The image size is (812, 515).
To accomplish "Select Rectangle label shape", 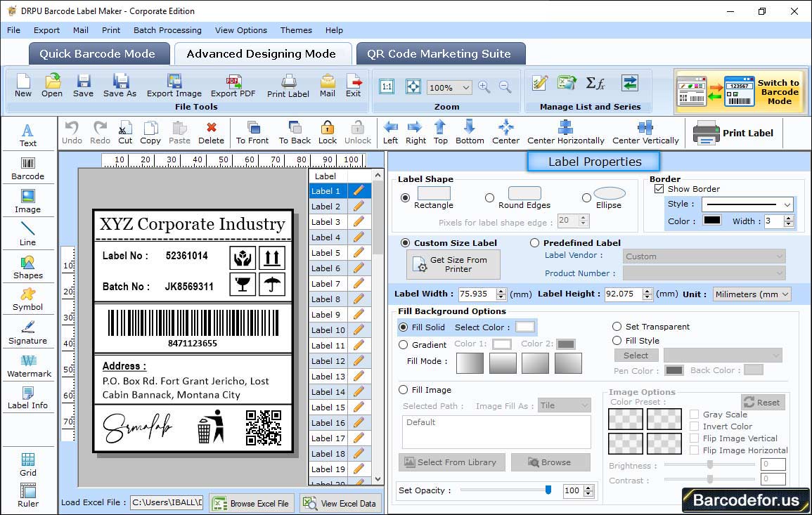I will [406, 197].
